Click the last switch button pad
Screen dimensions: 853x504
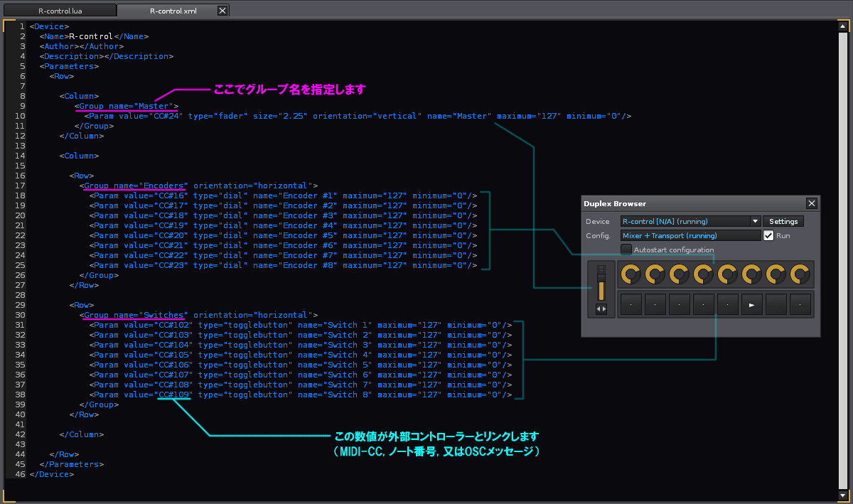(800, 304)
